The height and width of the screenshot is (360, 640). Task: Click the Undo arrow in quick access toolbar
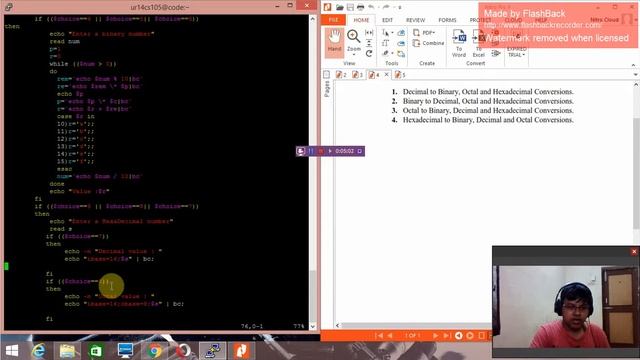click(x=371, y=7)
